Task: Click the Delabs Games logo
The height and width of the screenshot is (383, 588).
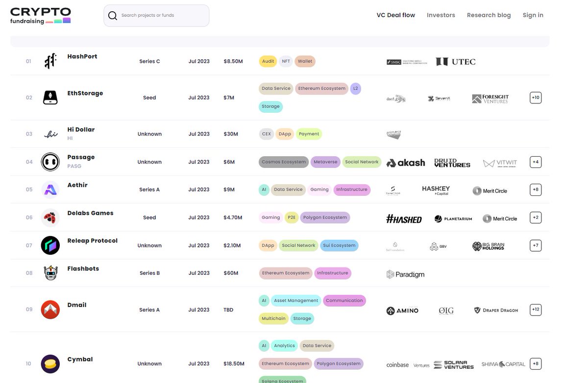Action: click(50, 217)
